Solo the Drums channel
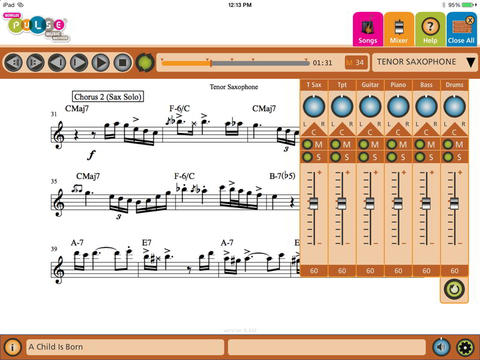480x360 pixels. (x=448, y=157)
